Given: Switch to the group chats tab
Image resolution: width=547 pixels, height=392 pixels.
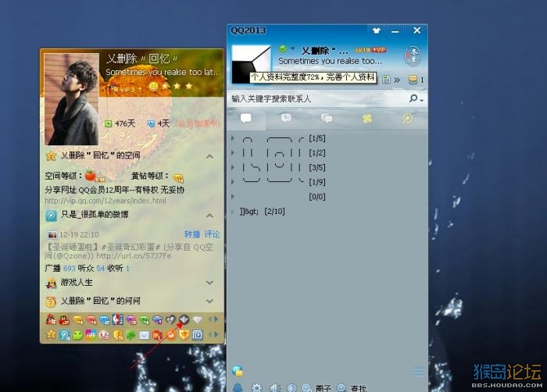Looking at the screenshot, I should pyautogui.click(x=327, y=119).
